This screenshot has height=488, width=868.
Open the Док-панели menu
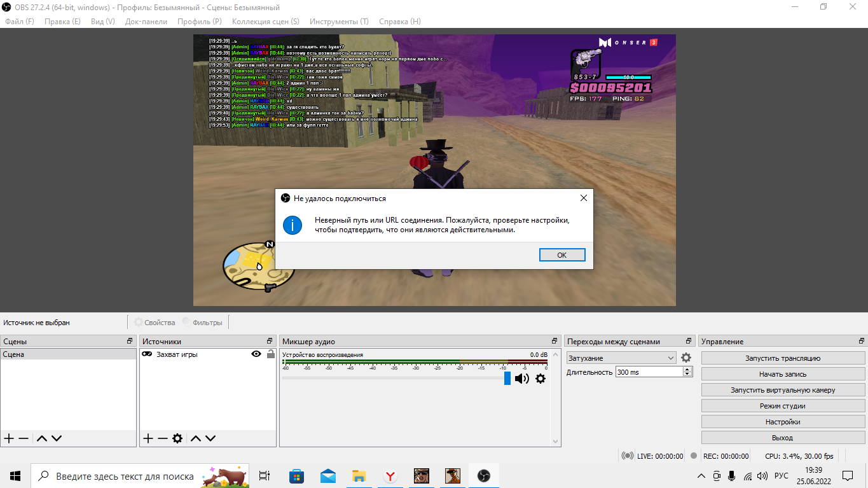coord(146,21)
